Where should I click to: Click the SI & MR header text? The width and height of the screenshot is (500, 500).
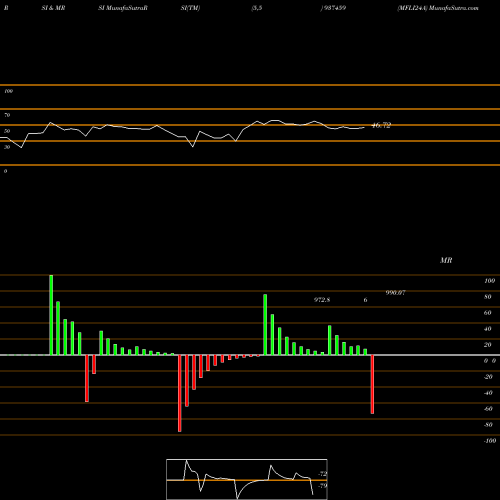[x=53, y=8]
